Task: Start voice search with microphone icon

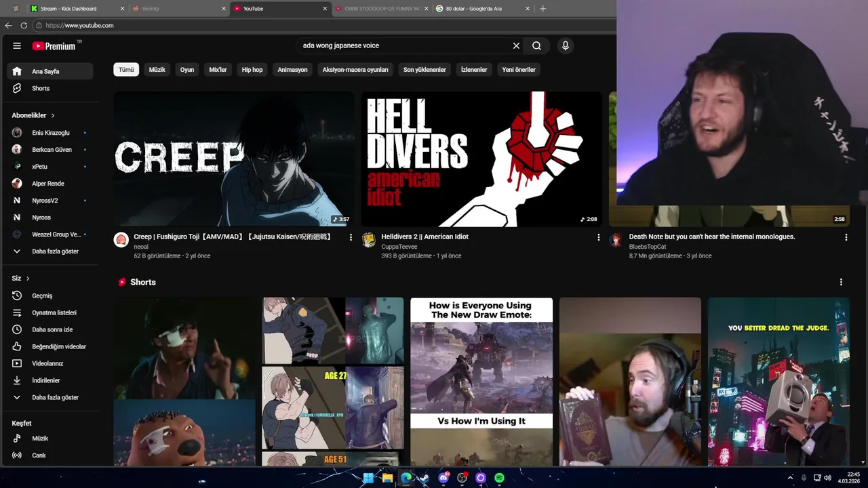Action: click(565, 45)
